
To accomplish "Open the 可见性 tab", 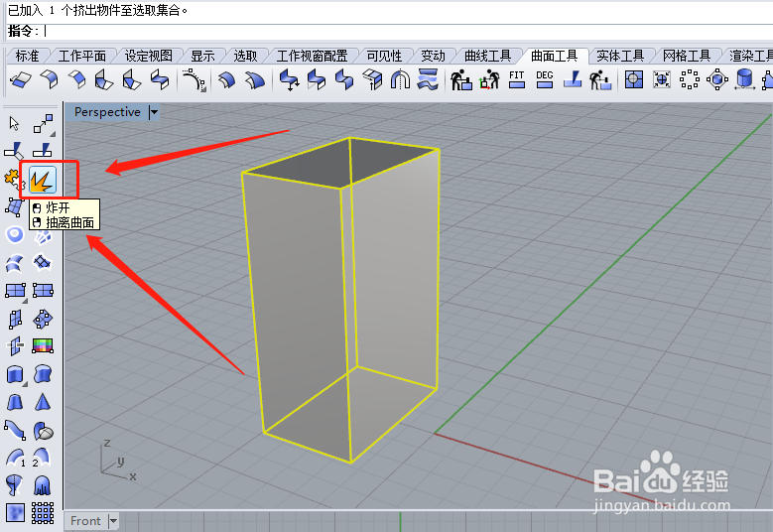I will click(x=384, y=56).
